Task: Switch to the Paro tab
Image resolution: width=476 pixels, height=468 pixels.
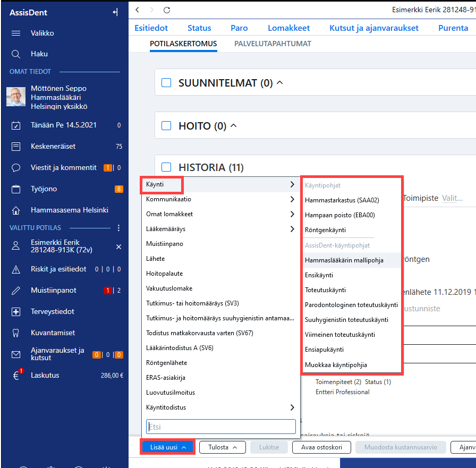Action: [239, 28]
